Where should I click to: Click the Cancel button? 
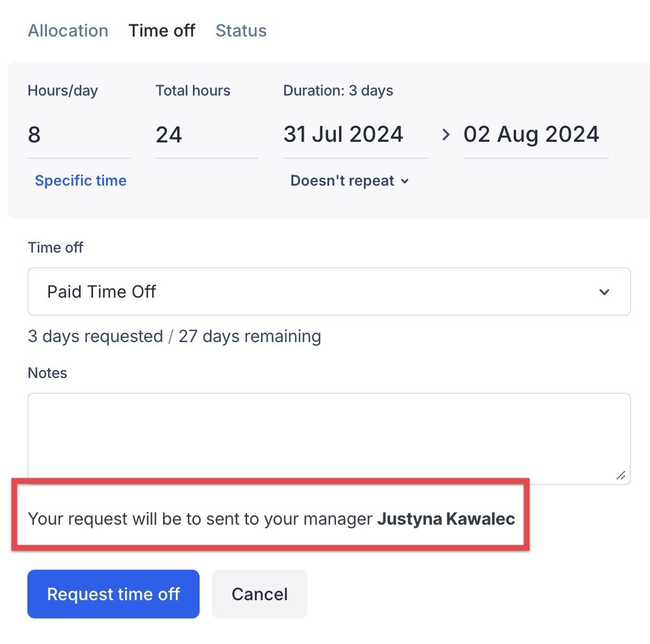click(x=259, y=593)
